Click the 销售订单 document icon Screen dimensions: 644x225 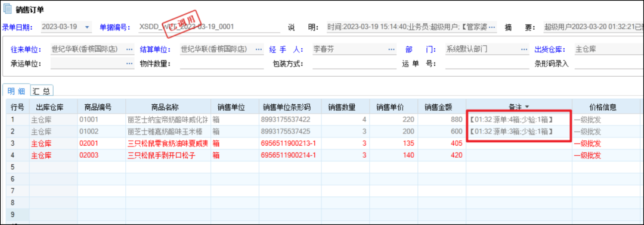(x=8, y=8)
